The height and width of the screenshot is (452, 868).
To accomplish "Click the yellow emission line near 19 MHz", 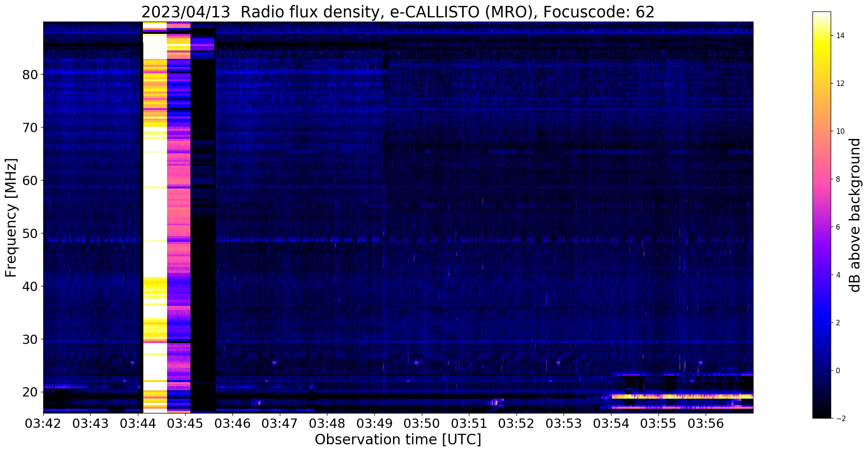I will pyautogui.click(x=682, y=397).
